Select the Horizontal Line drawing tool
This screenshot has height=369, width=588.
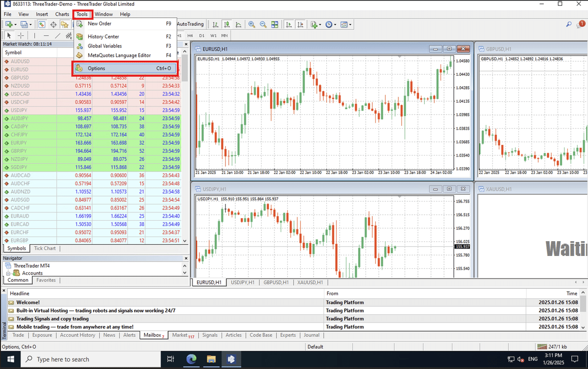pyautogui.click(x=46, y=35)
